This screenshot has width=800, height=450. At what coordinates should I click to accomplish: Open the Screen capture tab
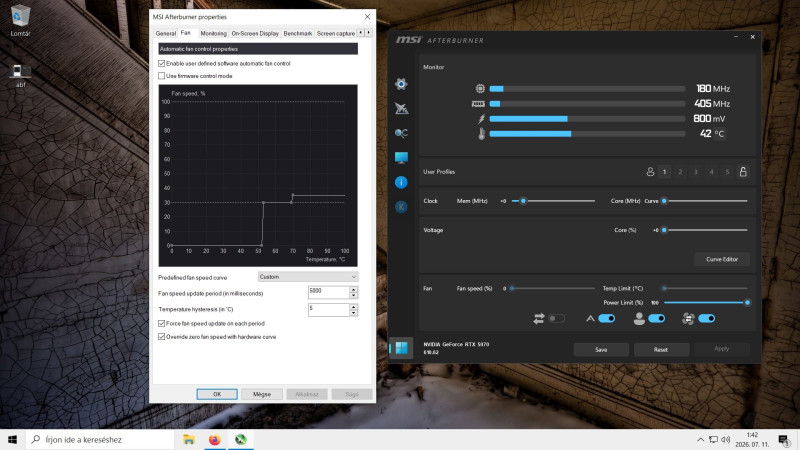pyautogui.click(x=336, y=33)
